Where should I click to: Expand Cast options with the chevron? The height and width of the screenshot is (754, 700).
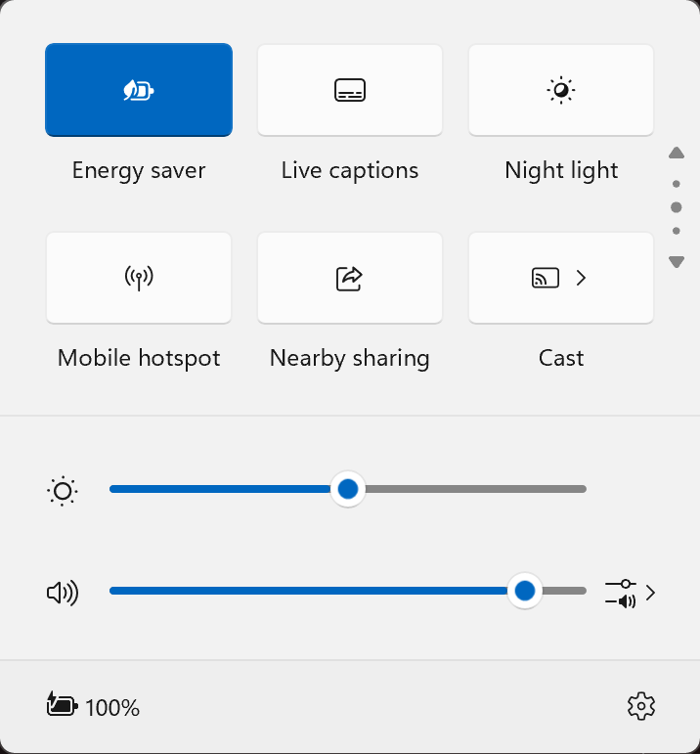[581, 278]
